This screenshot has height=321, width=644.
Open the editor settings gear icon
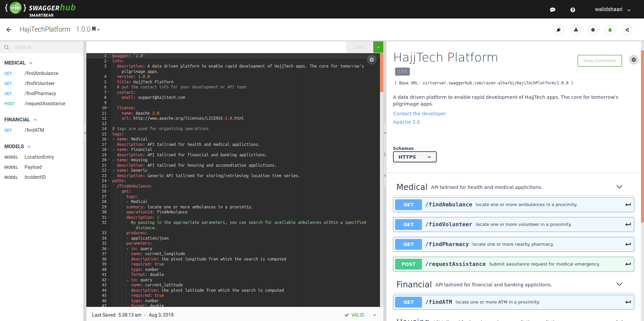(372, 60)
